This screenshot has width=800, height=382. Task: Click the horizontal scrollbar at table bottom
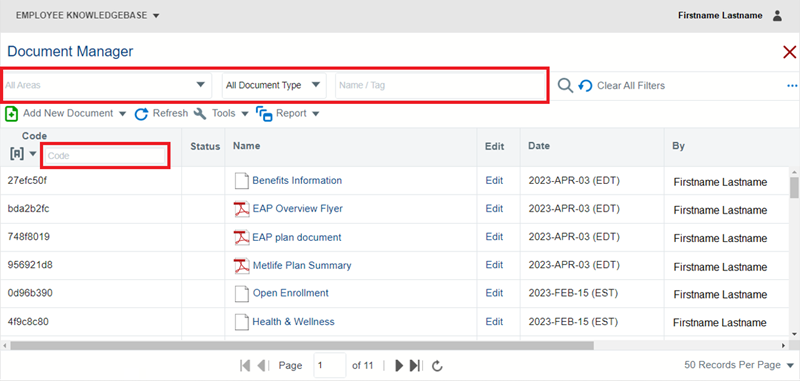(x=302, y=345)
